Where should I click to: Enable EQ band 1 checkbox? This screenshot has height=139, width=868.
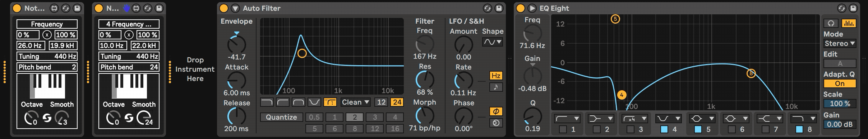pos(563,129)
